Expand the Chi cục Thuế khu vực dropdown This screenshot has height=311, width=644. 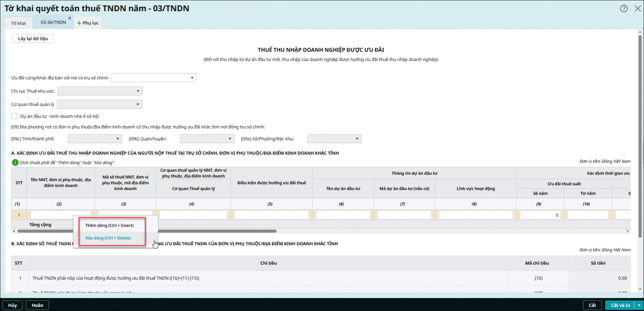(100, 91)
